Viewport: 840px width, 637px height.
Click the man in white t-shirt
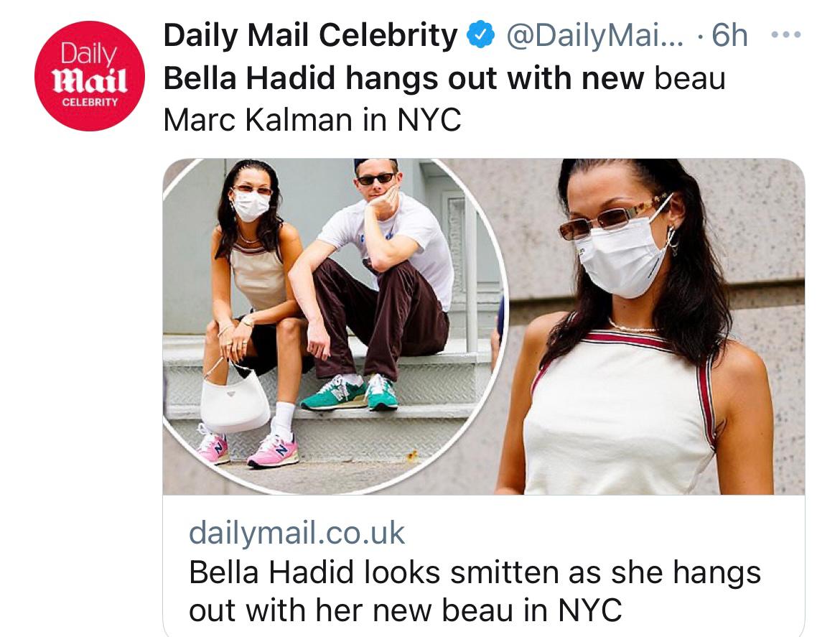point(375,284)
